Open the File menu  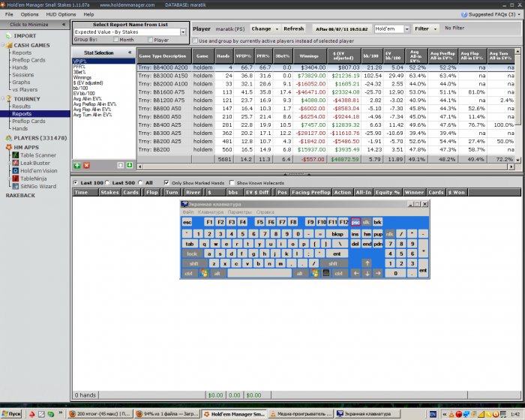click(x=9, y=14)
